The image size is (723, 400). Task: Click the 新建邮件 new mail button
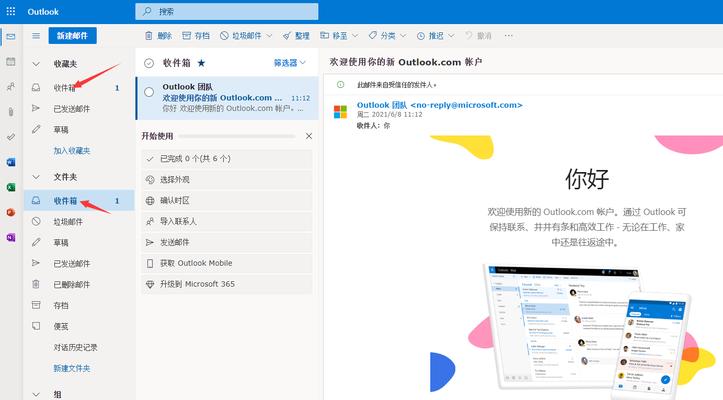(72, 36)
